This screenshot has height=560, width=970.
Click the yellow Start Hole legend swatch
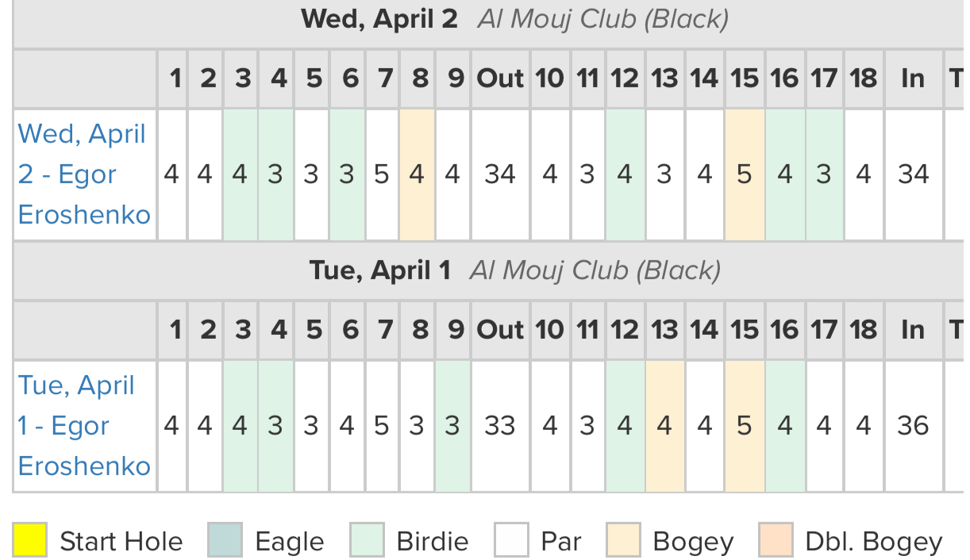(29, 541)
